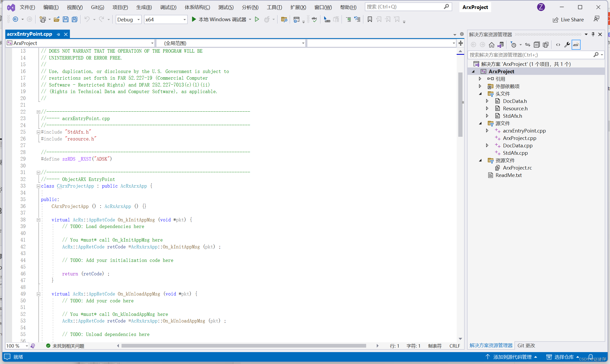Open the Debug configuration dropdown
This screenshot has width=610, height=364.
(128, 20)
